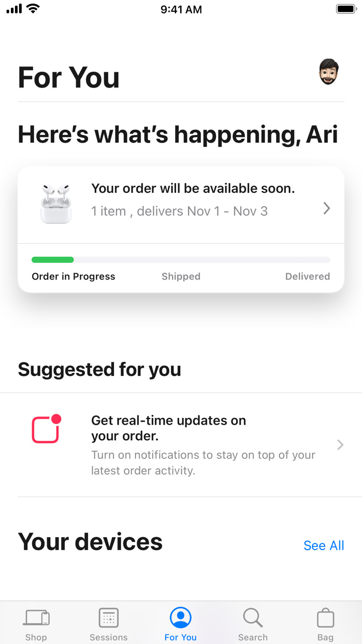
Task: Tap the Wi-Fi status icon
Action: (x=33, y=9)
